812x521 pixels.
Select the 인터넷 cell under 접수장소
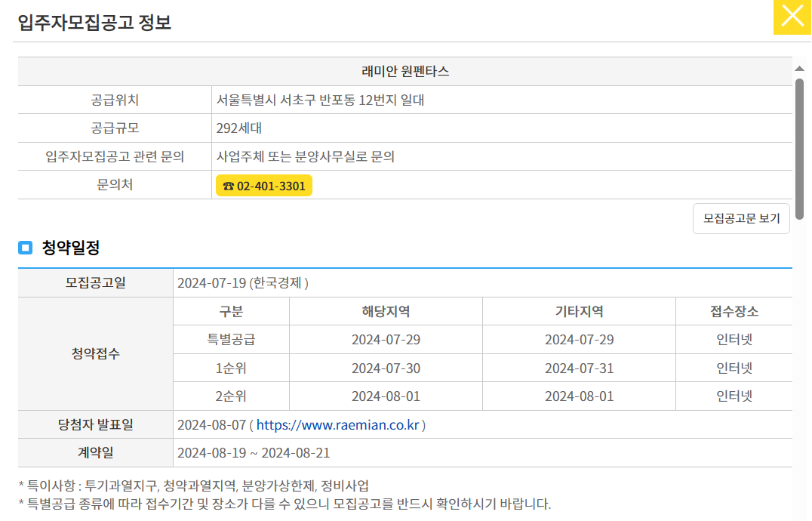click(x=734, y=339)
